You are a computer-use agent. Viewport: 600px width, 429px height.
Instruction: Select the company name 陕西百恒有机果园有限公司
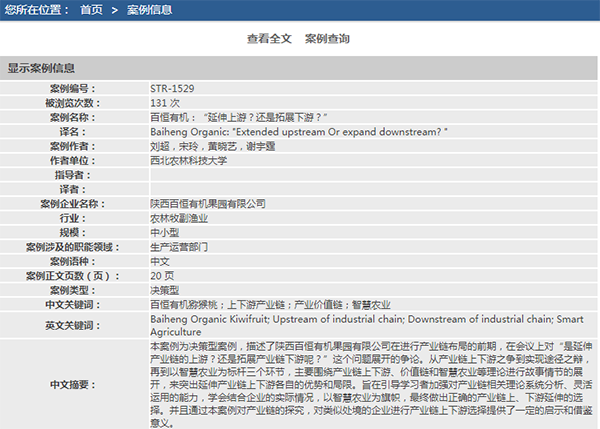click(x=208, y=203)
